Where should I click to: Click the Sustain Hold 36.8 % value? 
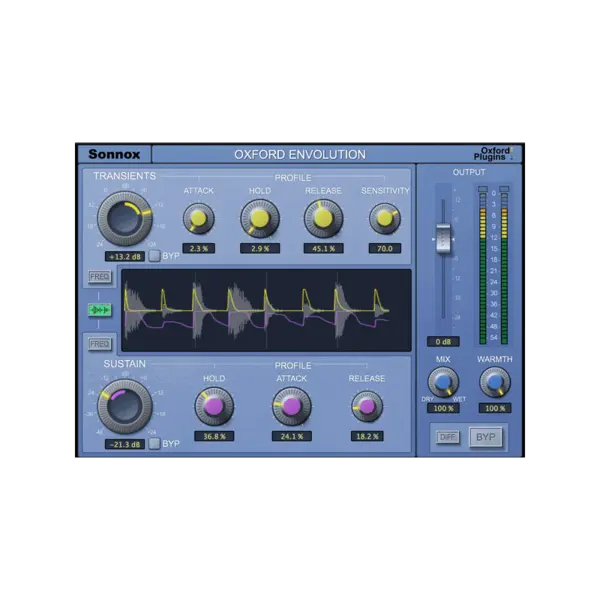click(x=214, y=436)
